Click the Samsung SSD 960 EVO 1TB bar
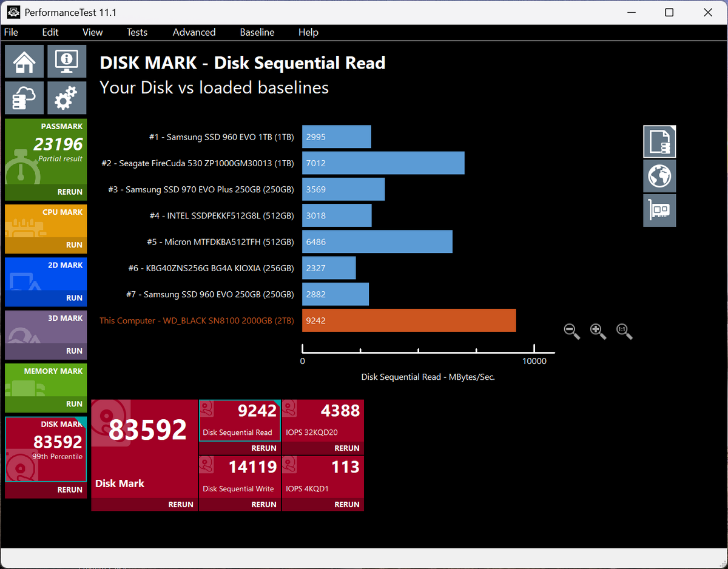The image size is (728, 569). (x=337, y=137)
